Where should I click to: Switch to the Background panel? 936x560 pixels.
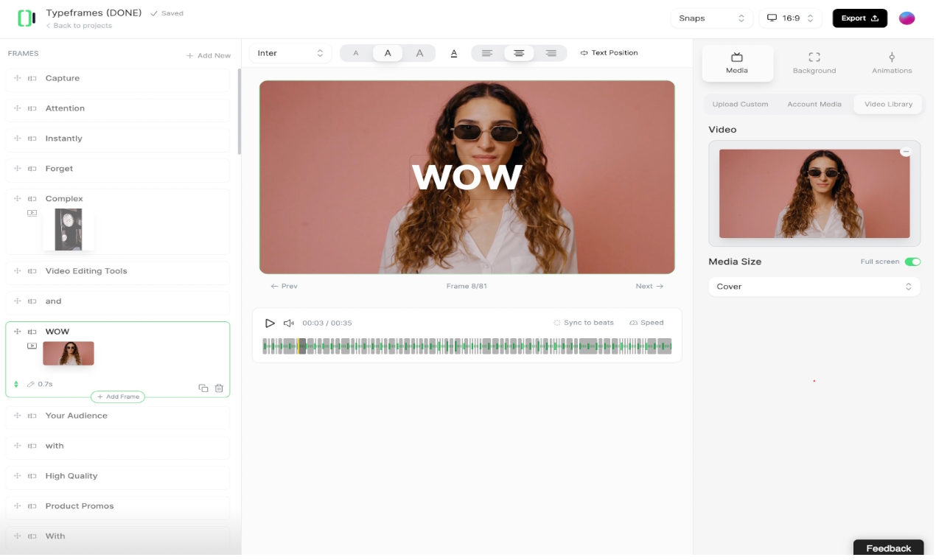click(x=814, y=63)
